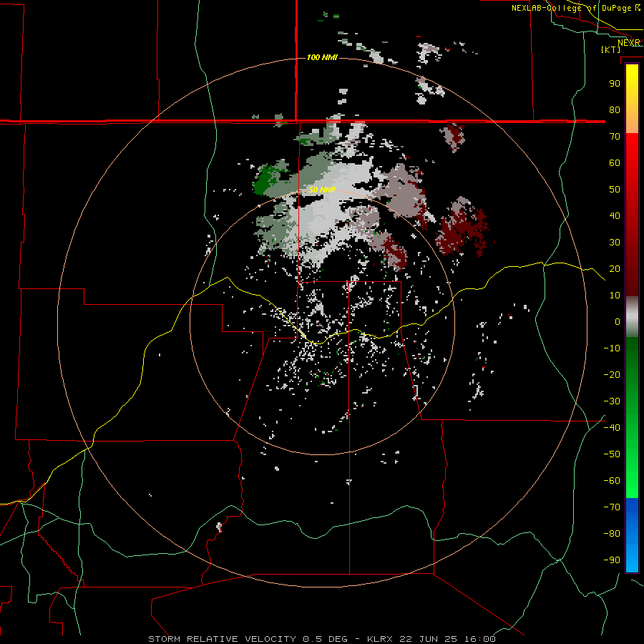This screenshot has height=644, width=644.
Task: Click the -70 value on the velocity scale
Action: tap(612, 507)
